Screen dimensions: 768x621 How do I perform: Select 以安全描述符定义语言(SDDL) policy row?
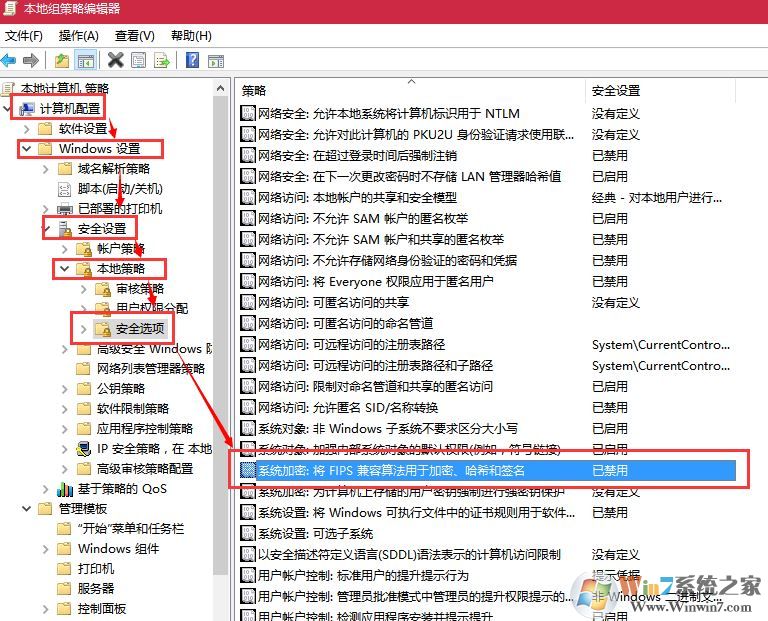point(409,554)
